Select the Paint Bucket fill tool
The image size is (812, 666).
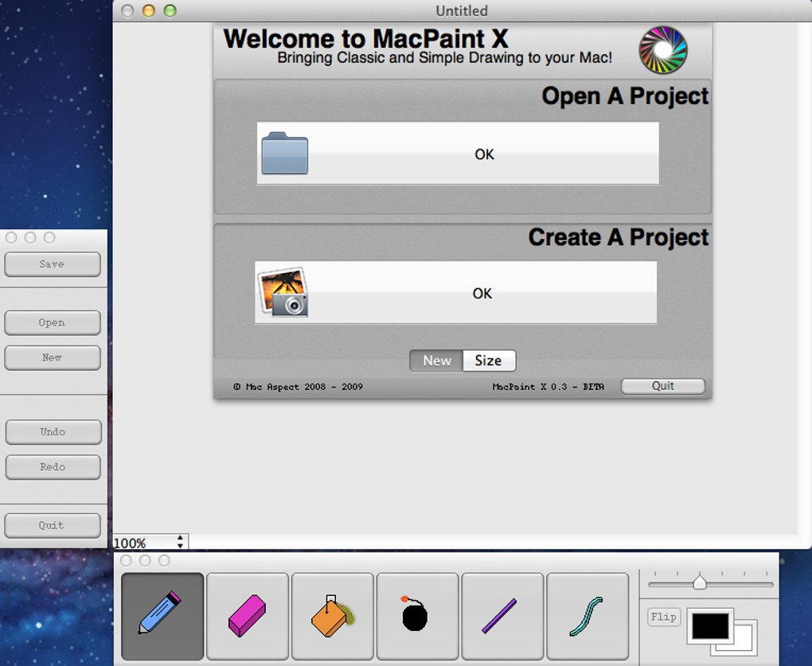point(333,616)
